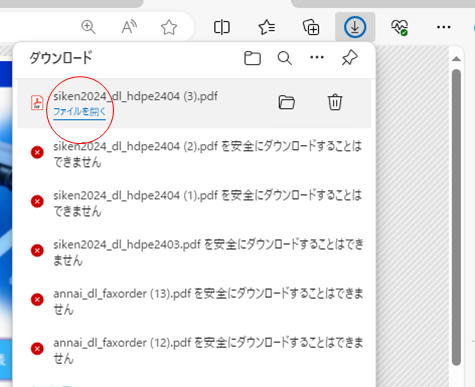Click the ファイルを開く link
Viewport: 475px width, 387px height.
click(79, 111)
